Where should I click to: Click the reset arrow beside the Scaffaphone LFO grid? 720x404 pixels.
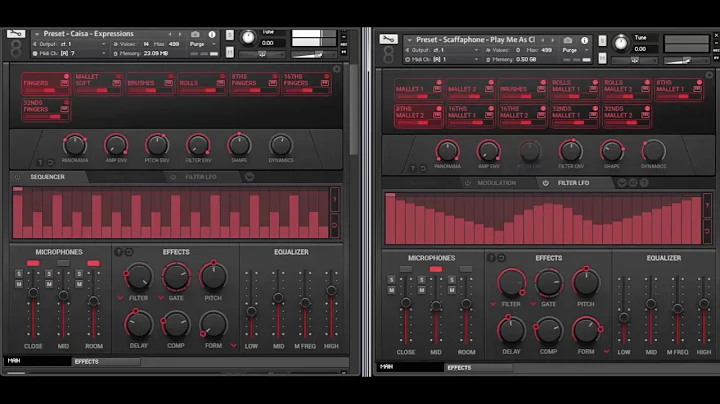click(x=707, y=231)
